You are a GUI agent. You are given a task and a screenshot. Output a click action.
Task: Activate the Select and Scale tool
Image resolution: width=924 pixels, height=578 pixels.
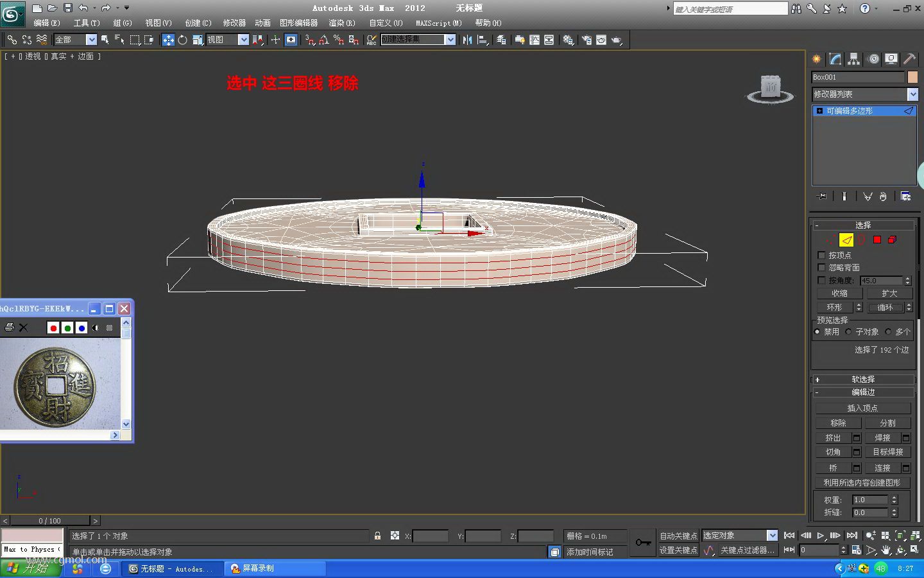[197, 40]
